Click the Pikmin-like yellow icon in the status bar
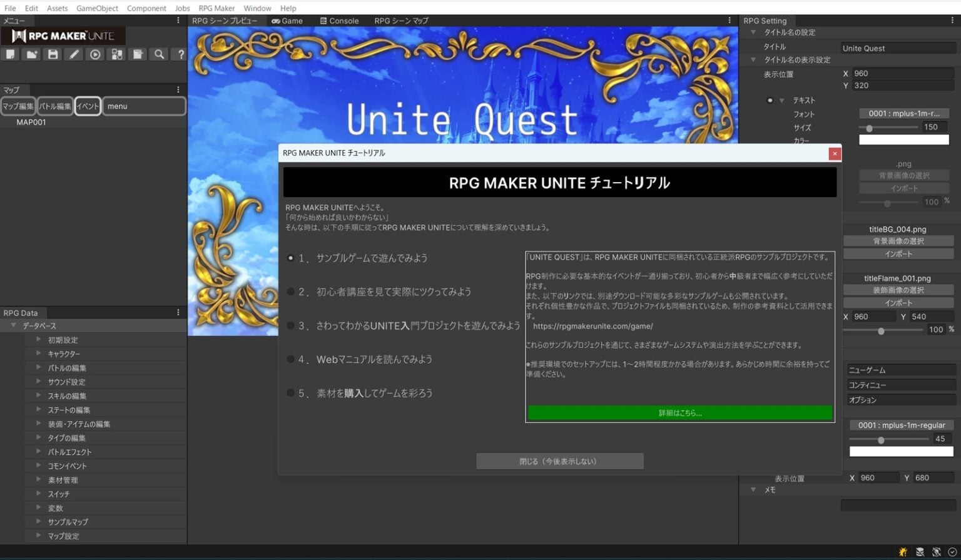 [902, 552]
